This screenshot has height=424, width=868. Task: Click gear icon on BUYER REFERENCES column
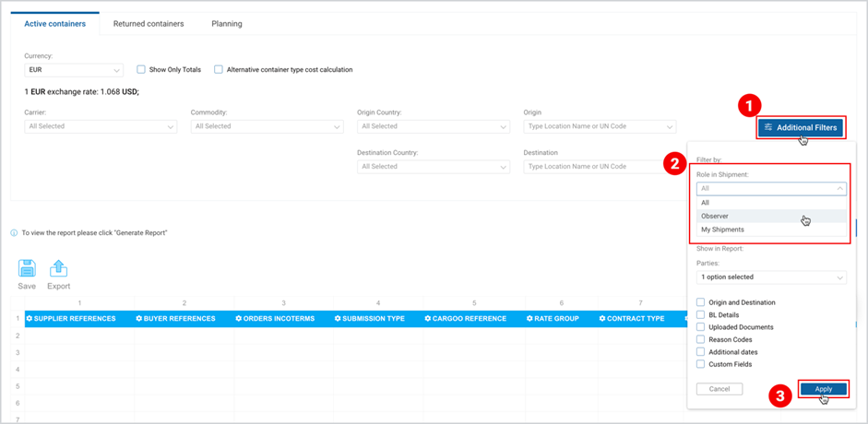coord(139,319)
